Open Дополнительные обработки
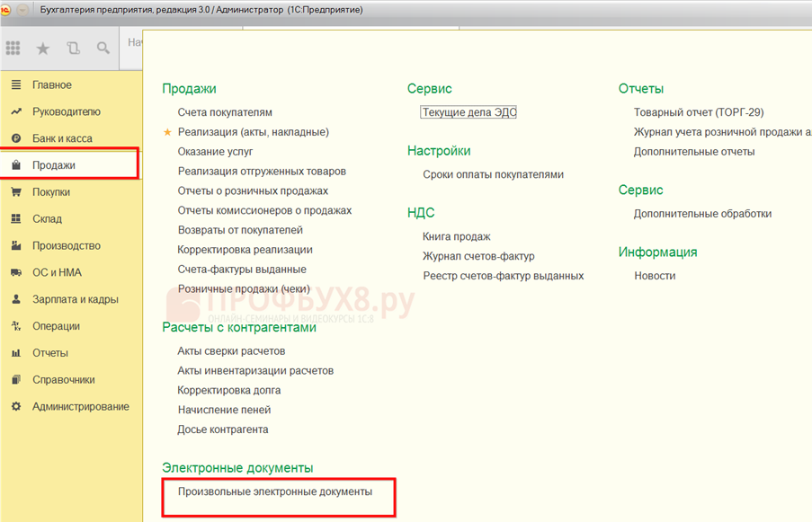Viewport: 812px width, 522px height. point(702,214)
